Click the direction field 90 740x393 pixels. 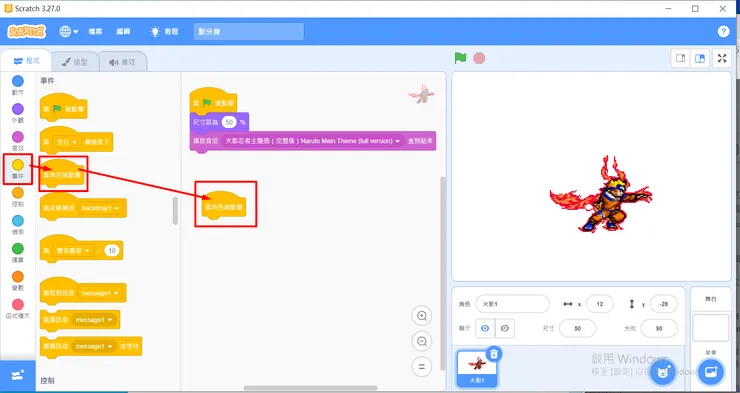(659, 328)
